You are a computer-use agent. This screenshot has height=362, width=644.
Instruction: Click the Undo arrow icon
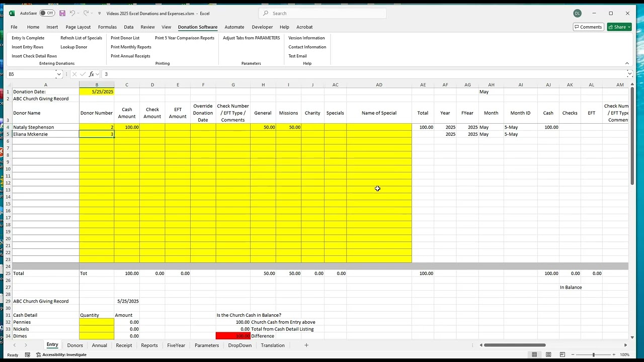[72, 13]
